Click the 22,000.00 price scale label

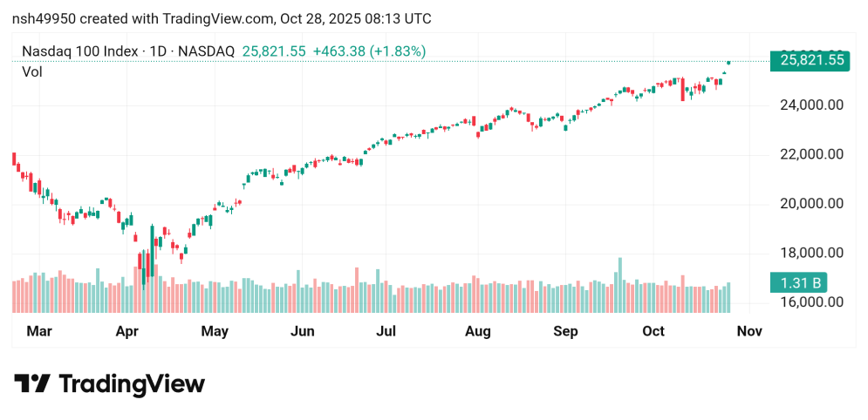[810, 154]
